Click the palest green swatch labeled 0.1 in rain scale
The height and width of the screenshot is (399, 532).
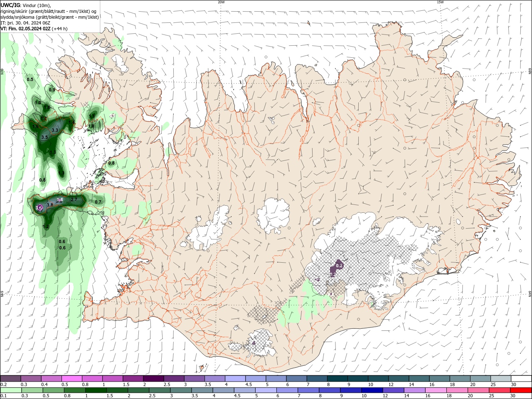10,390
